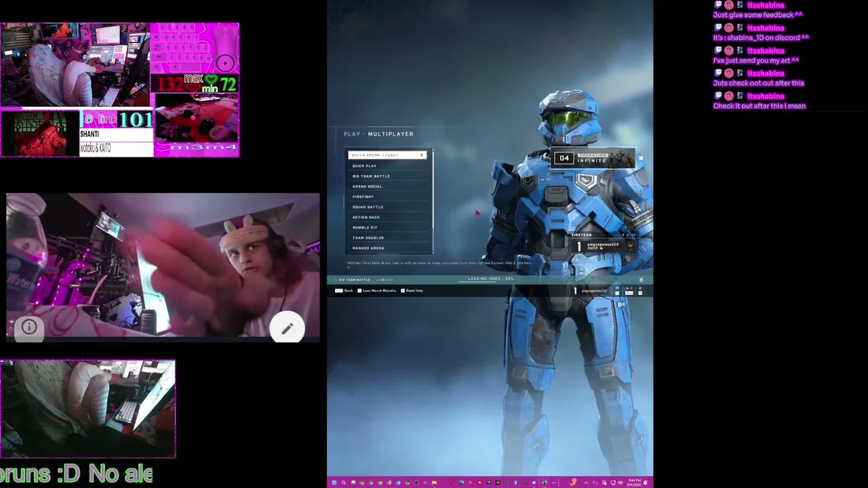Open the Windows Start menu

coord(334,483)
